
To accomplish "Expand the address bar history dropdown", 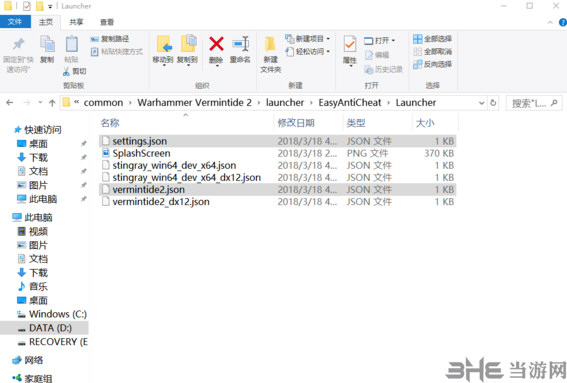I will tap(481, 103).
